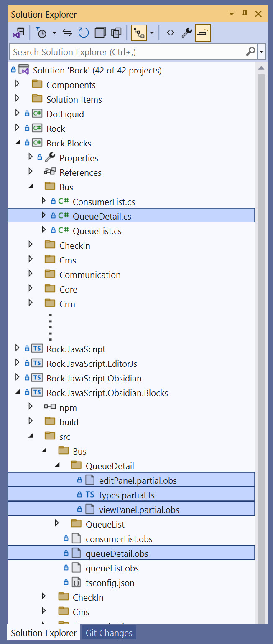Expand the Rock.JavaScript.EditorJs project
Image resolution: width=273 pixels, height=644 pixels.
pos(17,363)
